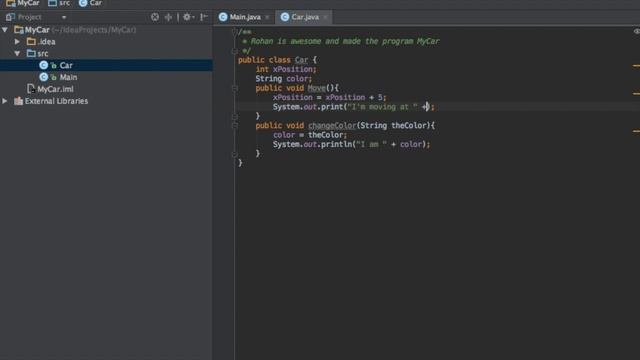
Task: Click the MyCar breadcrumb in navigation bar
Action: [x=23, y=3]
